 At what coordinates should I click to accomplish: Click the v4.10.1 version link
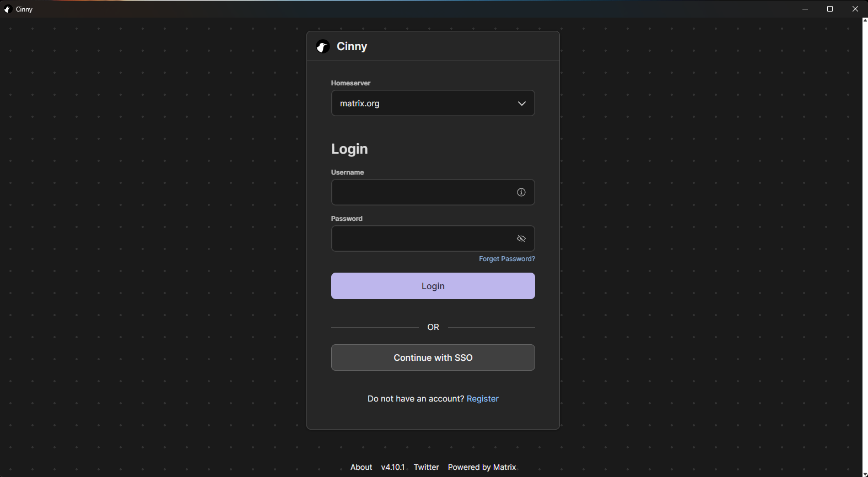pos(393,467)
